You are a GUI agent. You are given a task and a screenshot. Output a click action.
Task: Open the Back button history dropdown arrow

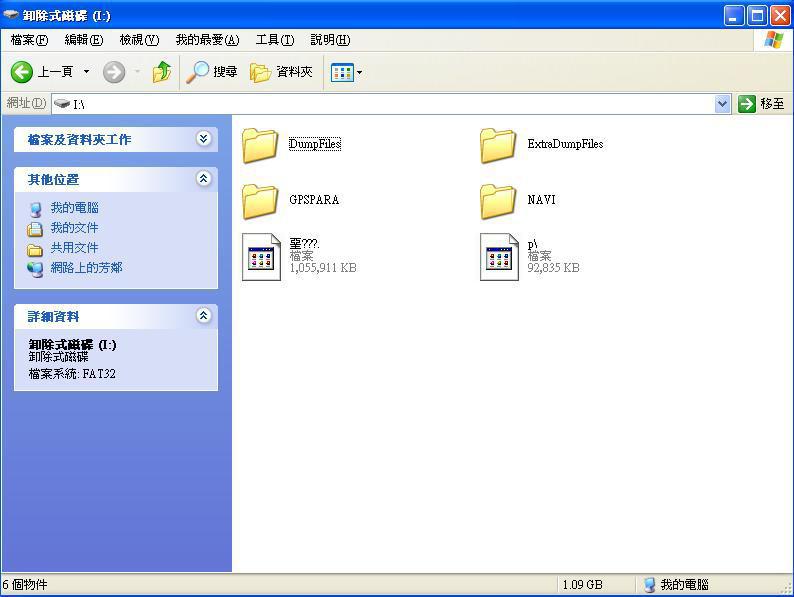[x=87, y=72]
